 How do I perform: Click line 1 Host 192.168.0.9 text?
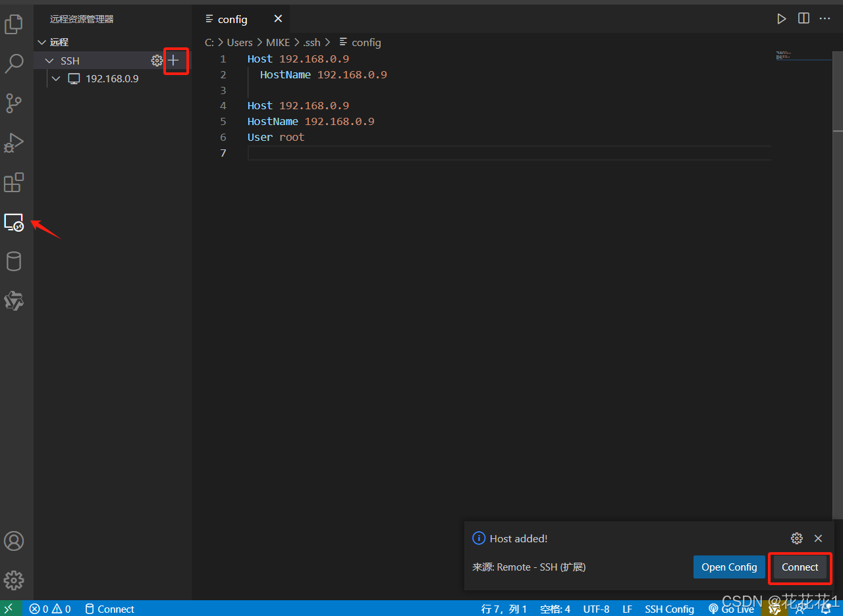[298, 59]
